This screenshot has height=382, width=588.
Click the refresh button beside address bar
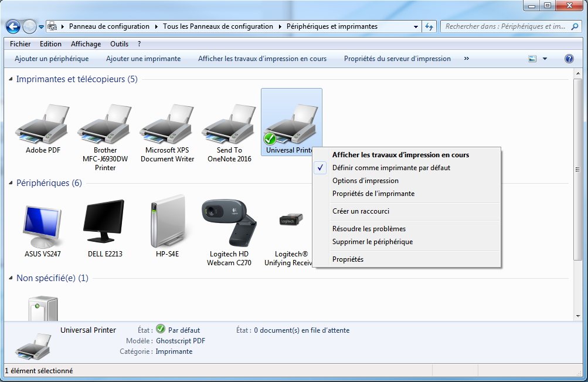coord(429,26)
